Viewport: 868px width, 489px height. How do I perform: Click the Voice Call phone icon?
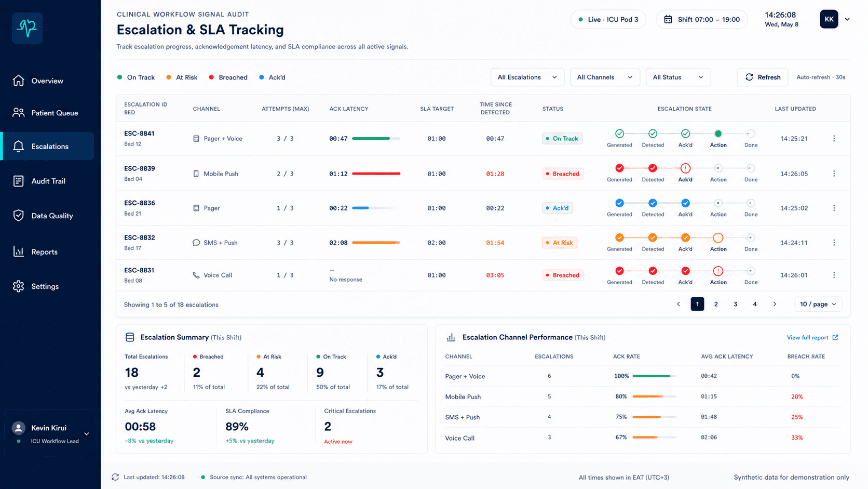pyautogui.click(x=196, y=275)
